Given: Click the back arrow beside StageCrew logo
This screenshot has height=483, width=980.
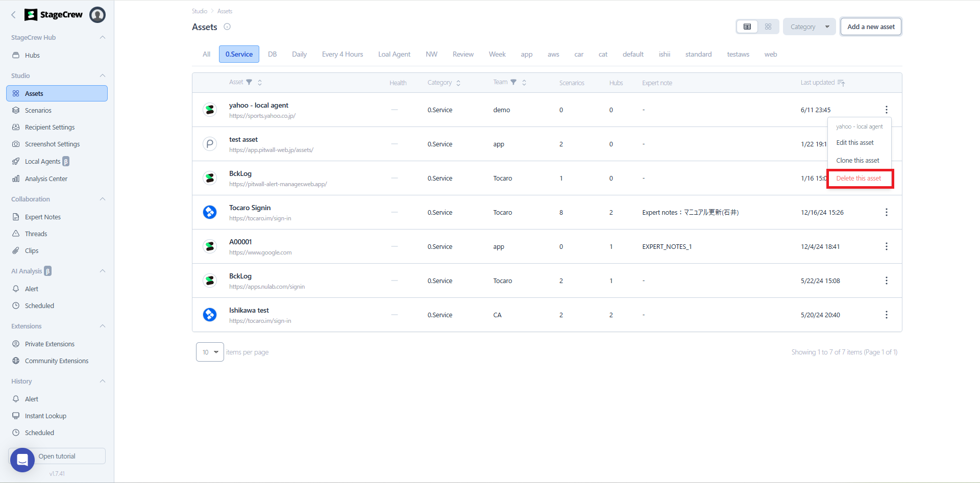Looking at the screenshot, I should [x=14, y=15].
